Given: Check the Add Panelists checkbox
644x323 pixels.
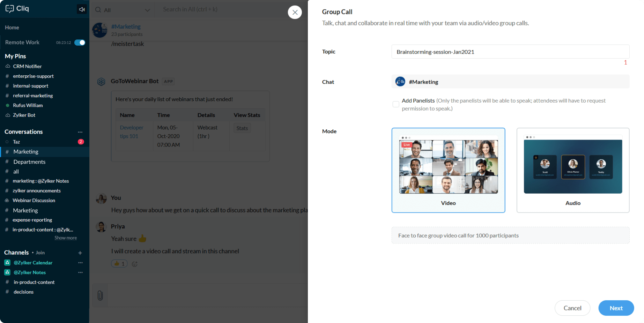Looking at the screenshot, I should click(396, 104).
